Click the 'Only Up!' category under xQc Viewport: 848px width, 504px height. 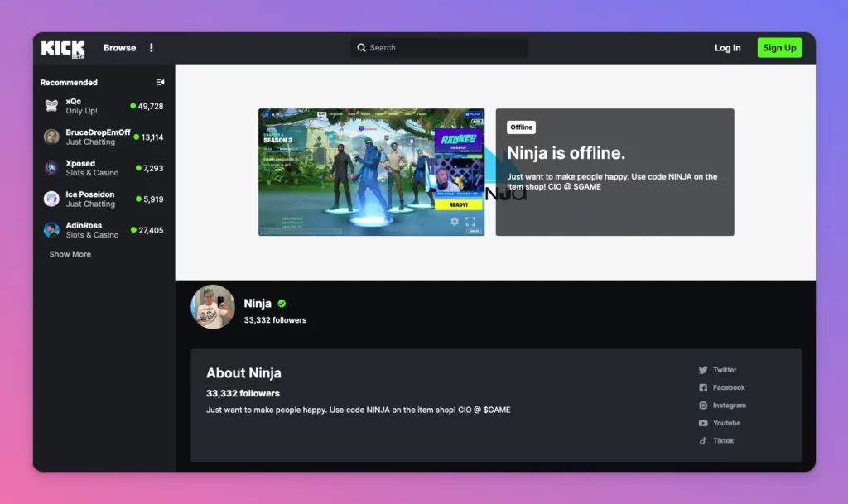(x=82, y=111)
